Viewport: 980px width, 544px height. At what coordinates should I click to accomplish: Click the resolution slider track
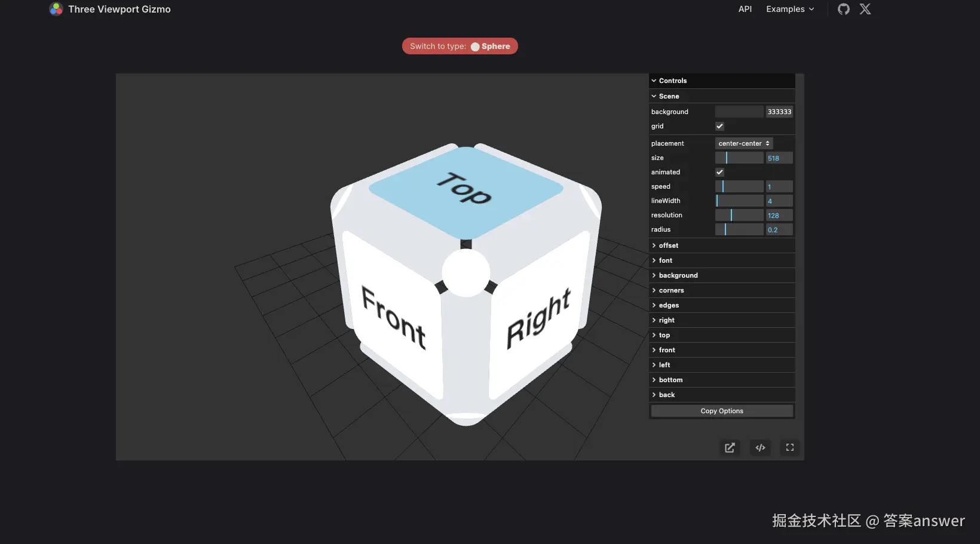pyautogui.click(x=739, y=215)
